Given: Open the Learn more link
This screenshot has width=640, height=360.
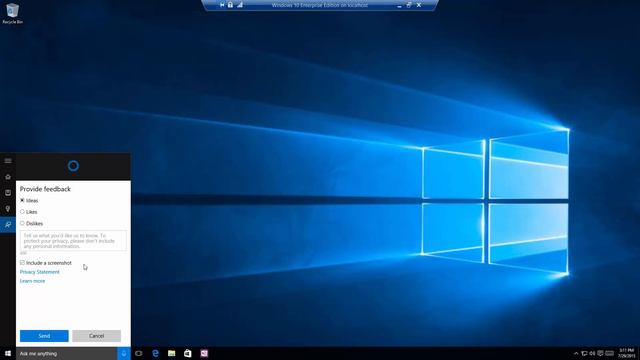Looking at the screenshot, I should click(32, 281).
